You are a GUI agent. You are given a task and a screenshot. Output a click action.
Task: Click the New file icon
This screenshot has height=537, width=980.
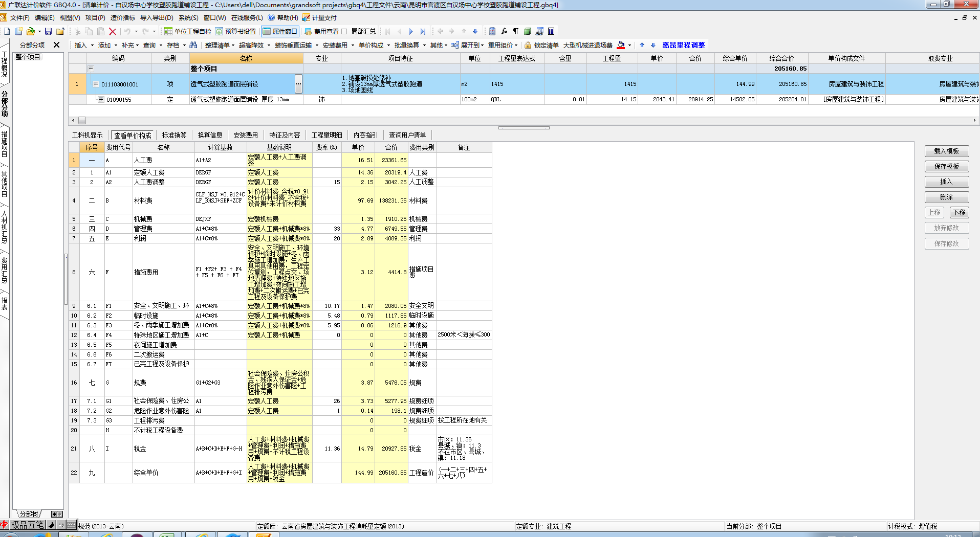click(x=7, y=32)
